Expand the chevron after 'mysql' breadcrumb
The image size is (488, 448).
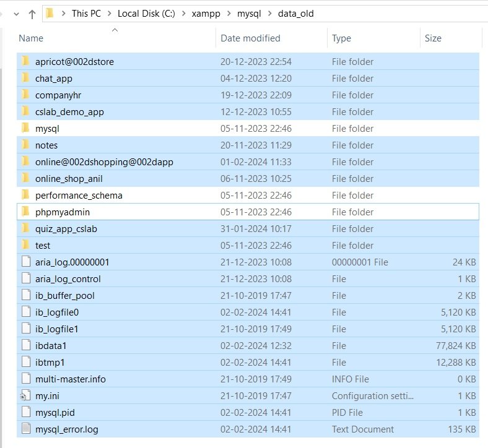point(269,14)
